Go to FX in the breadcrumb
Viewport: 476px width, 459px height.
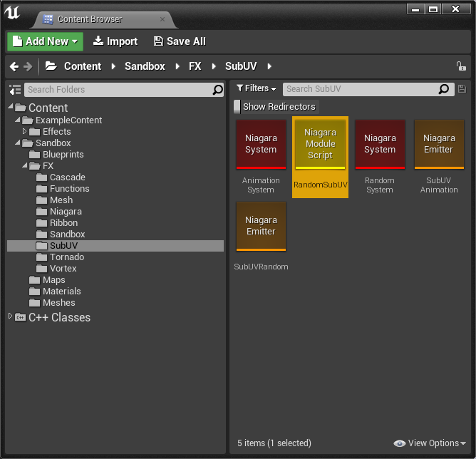pyautogui.click(x=195, y=66)
